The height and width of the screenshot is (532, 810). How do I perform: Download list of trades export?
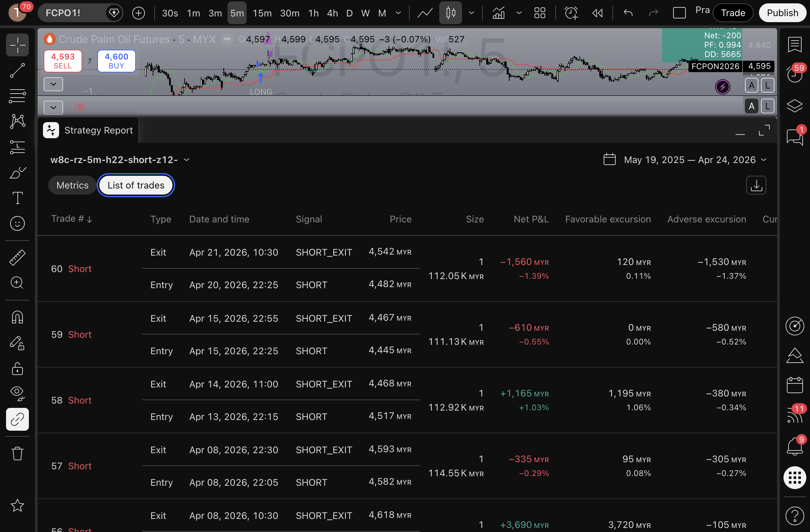tap(756, 185)
